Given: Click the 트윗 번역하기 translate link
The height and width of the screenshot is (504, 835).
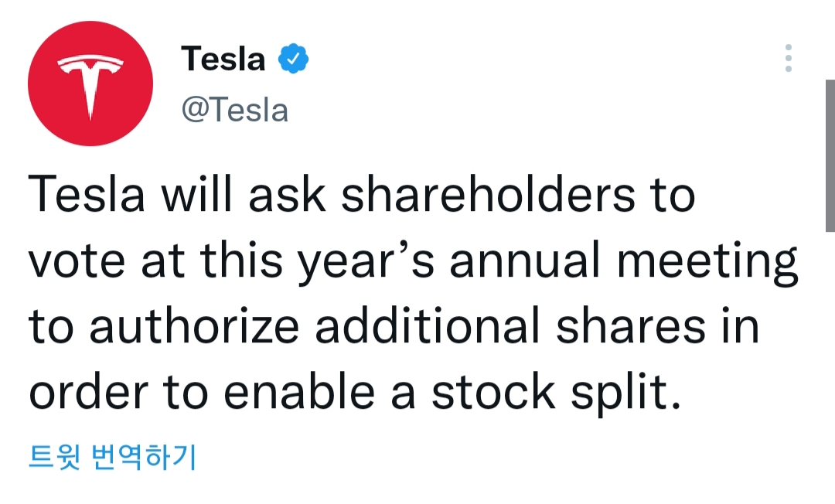Looking at the screenshot, I should [112, 458].
